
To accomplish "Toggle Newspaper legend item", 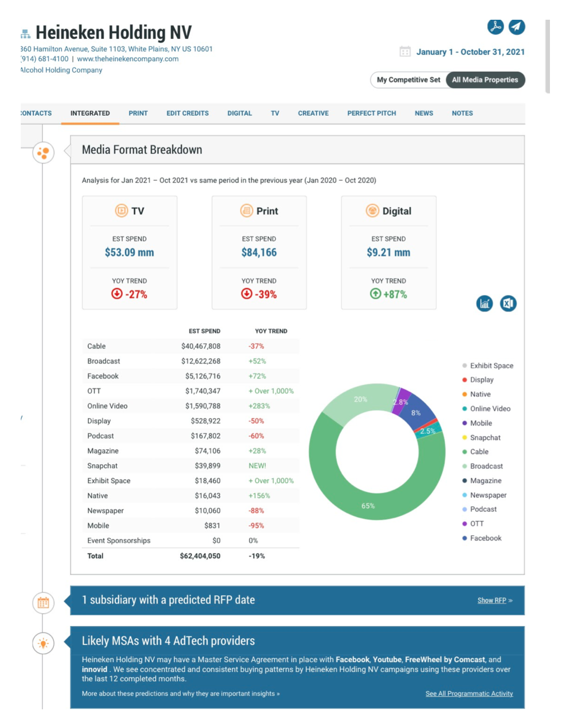I will click(484, 495).
